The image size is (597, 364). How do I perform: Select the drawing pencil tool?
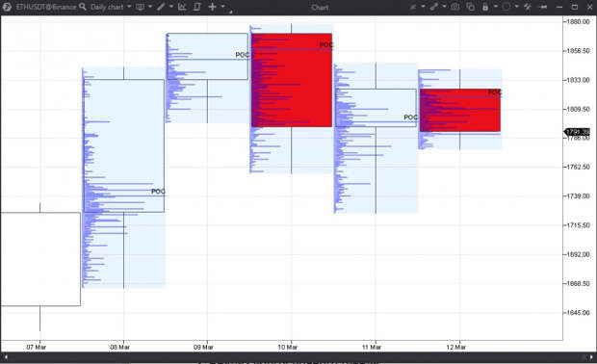click(x=161, y=7)
